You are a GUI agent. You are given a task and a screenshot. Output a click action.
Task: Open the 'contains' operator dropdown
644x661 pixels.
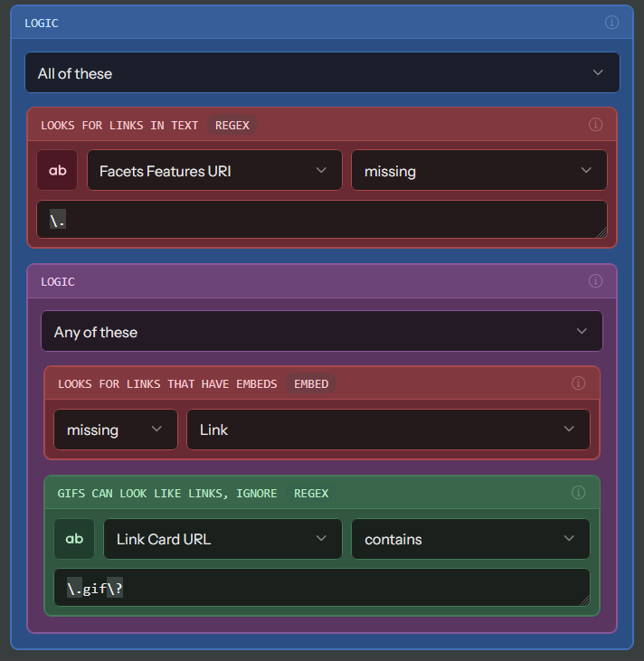tap(470, 539)
